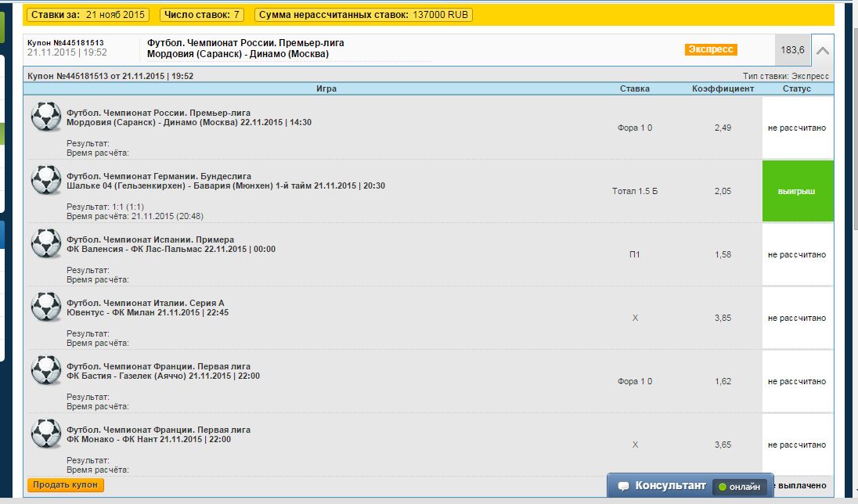The image size is (858, 504).
Task: Click Время расчёта: 21.11.2015 (20:48) text
Action: point(135,217)
